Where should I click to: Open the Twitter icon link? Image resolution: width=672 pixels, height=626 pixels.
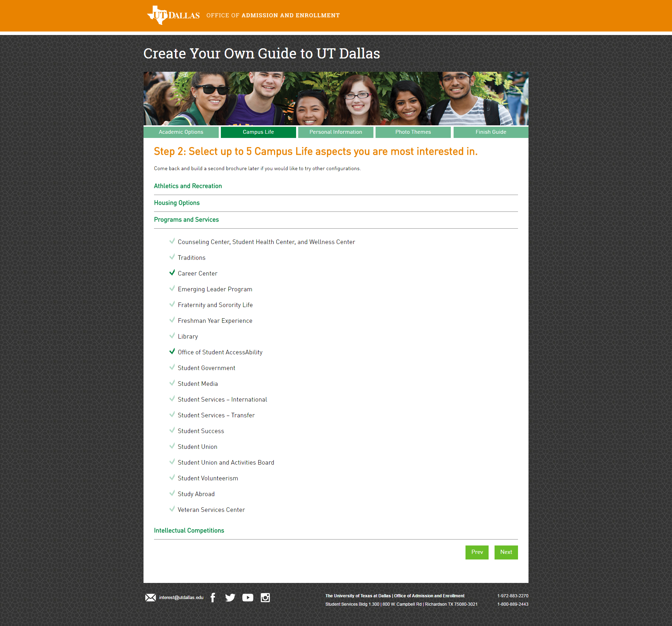tap(230, 598)
